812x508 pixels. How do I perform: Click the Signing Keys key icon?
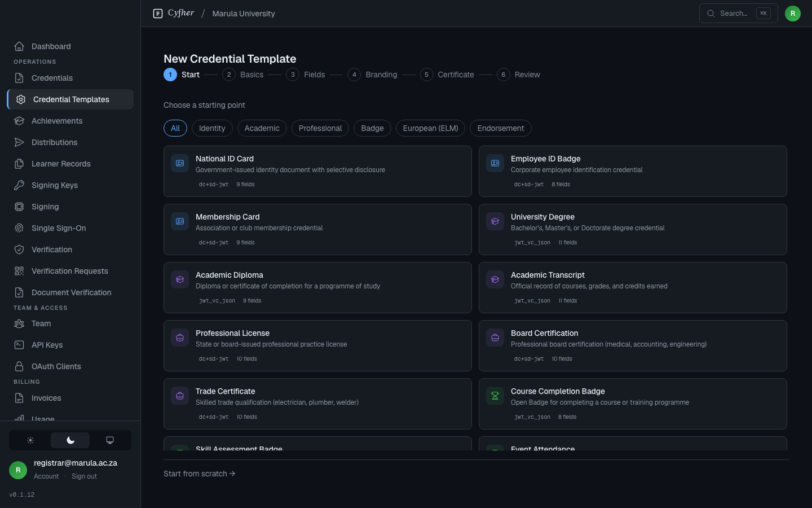[19, 185]
